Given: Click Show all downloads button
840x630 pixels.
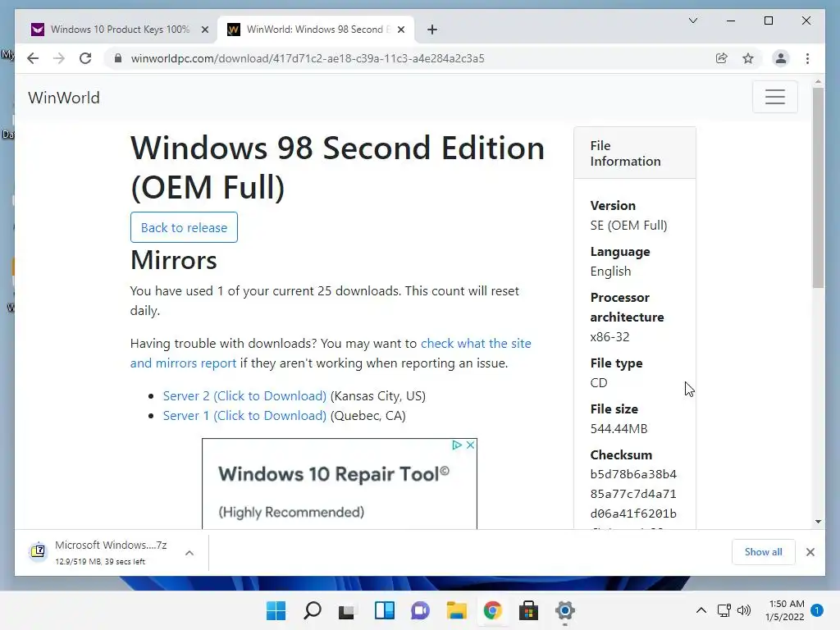Looking at the screenshot, I should pos(763,552).
